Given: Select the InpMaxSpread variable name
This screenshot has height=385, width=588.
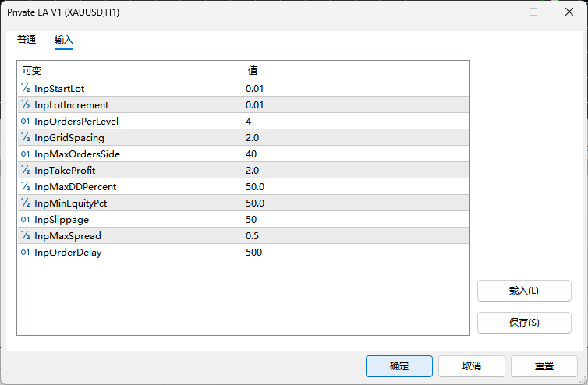Looking at the screenshot, I should pyautogui.click(x=68, y=236).
